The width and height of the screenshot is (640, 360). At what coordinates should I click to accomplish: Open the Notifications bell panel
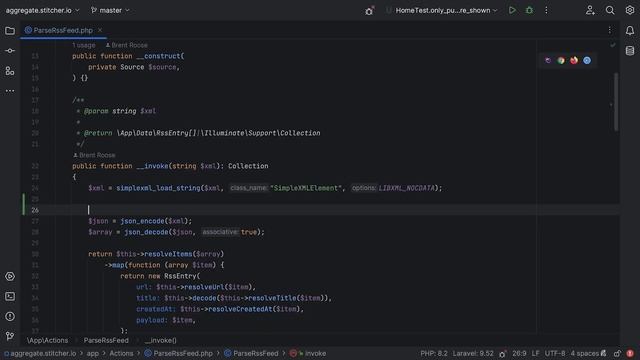630,31
